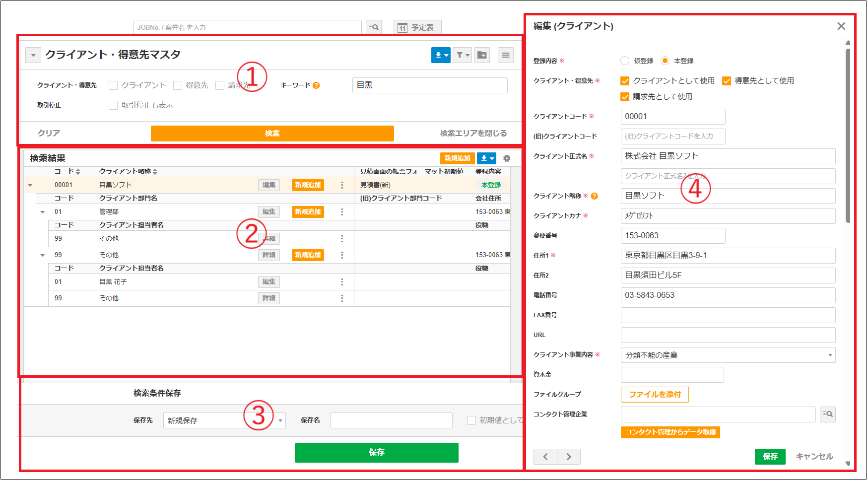
Task: Click ファイルを添付 button
Action: (654, 395)
